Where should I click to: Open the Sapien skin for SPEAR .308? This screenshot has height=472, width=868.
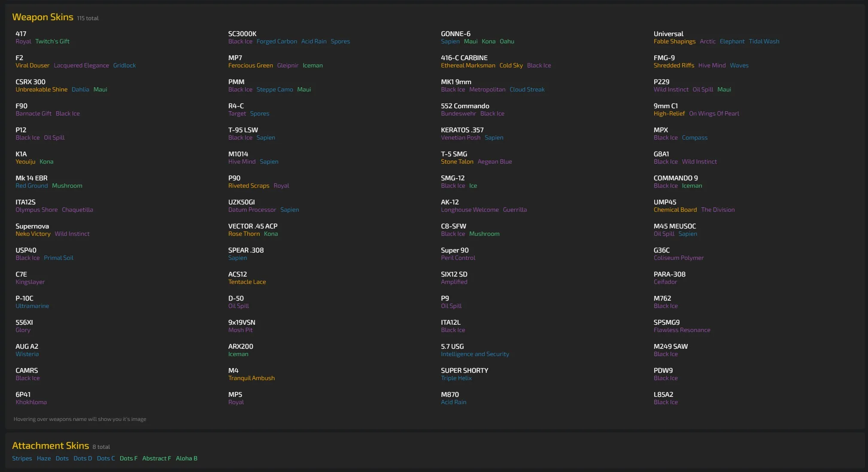coord(237,258)
